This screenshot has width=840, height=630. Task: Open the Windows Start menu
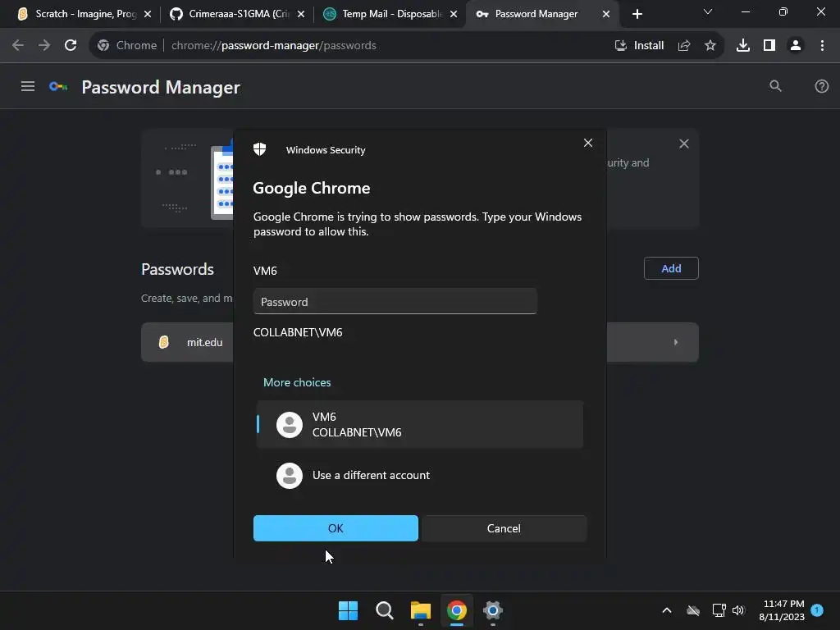pos(348,610)
